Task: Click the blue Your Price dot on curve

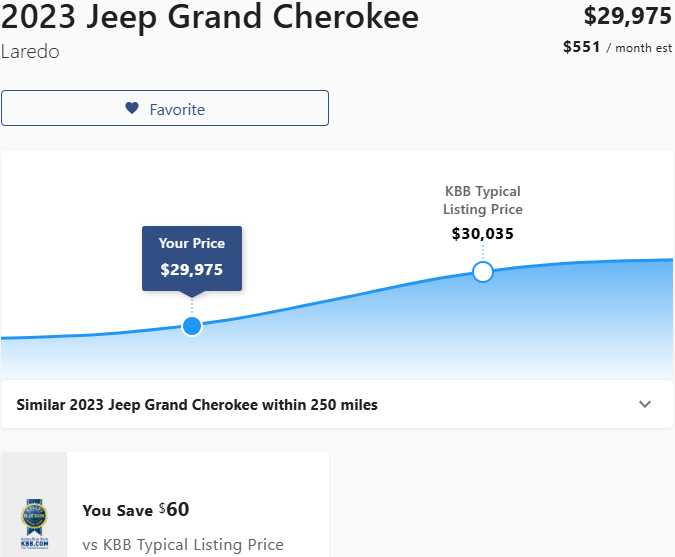Action: pyautogui.click(x=192, y=325)
